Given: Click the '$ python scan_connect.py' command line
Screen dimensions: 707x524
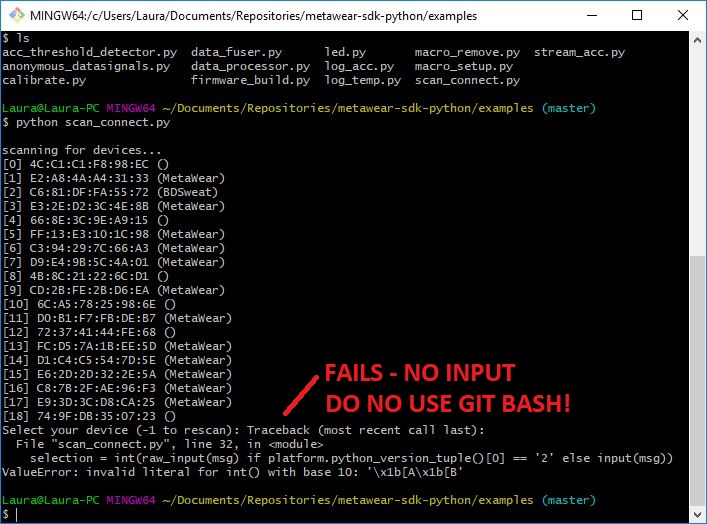Looking at the screenshot, I should click(x=86, y=122).
